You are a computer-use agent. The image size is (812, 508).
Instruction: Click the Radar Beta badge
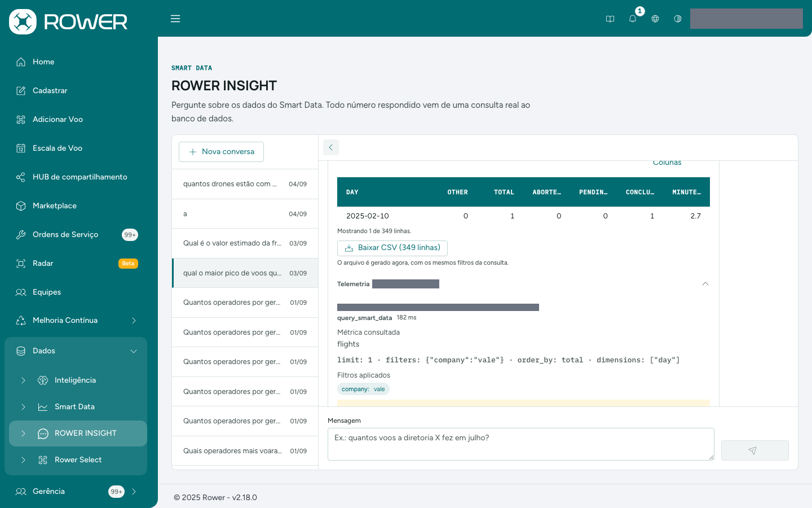(128, 264)
